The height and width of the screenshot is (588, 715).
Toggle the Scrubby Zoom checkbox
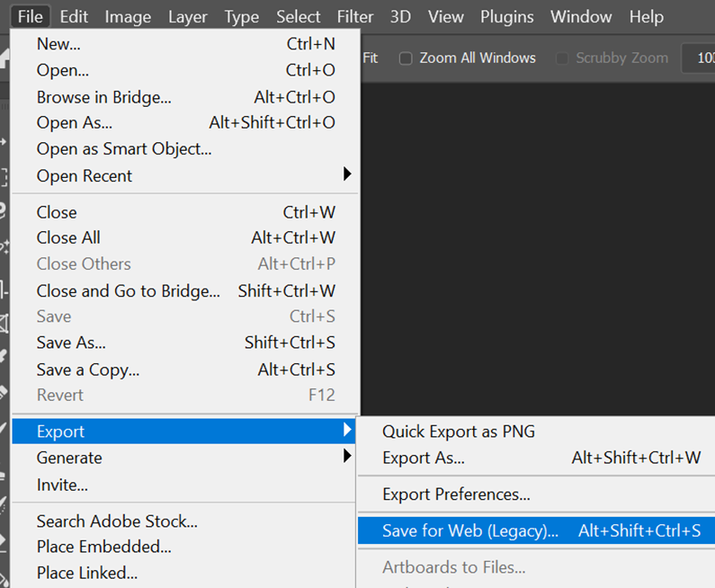click(x=562, y=58)
